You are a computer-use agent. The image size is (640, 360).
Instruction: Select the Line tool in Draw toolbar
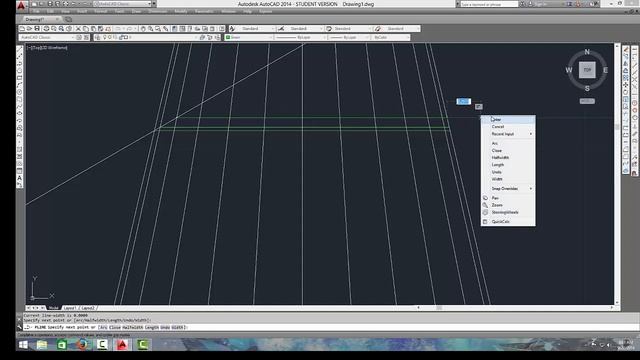(x=19, y=49)
